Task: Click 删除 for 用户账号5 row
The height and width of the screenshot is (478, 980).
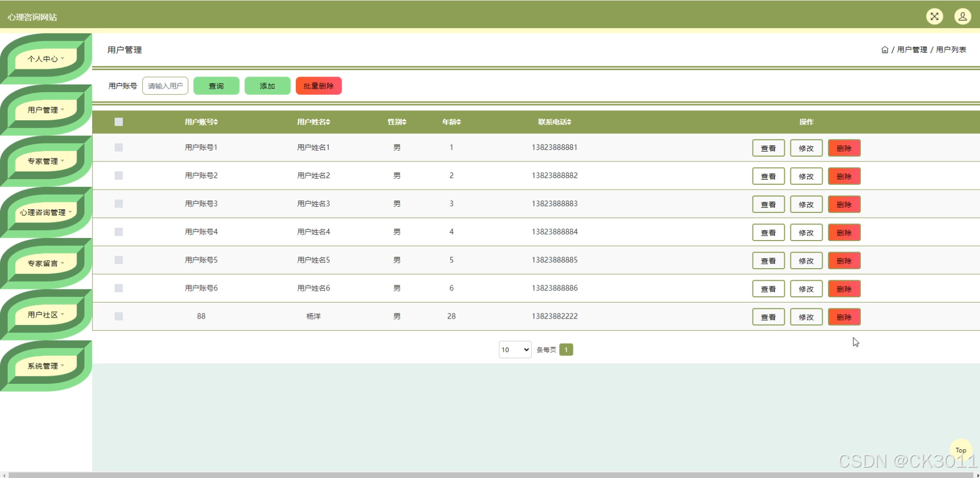Action: tap(844, 260)
